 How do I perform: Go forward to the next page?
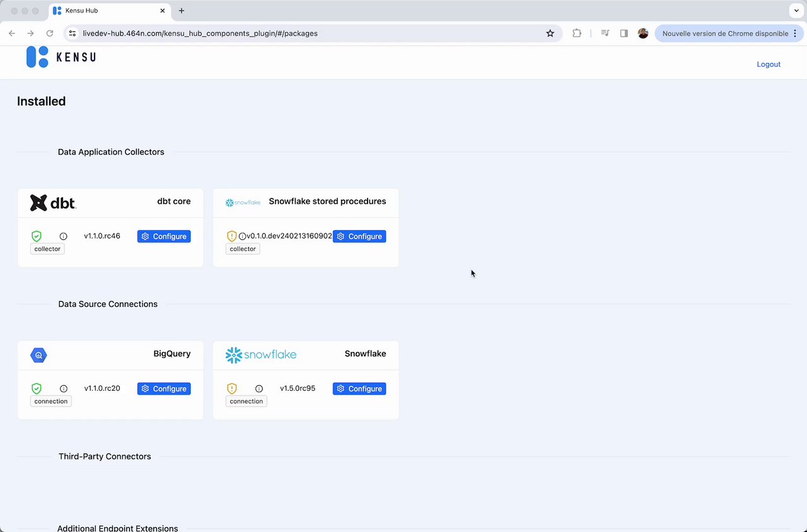[30, 33]
